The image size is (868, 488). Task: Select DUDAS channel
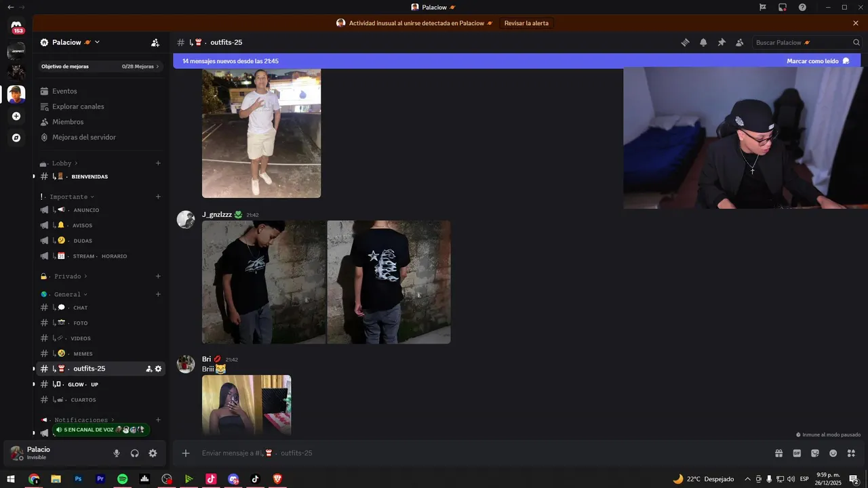[100, 241]
